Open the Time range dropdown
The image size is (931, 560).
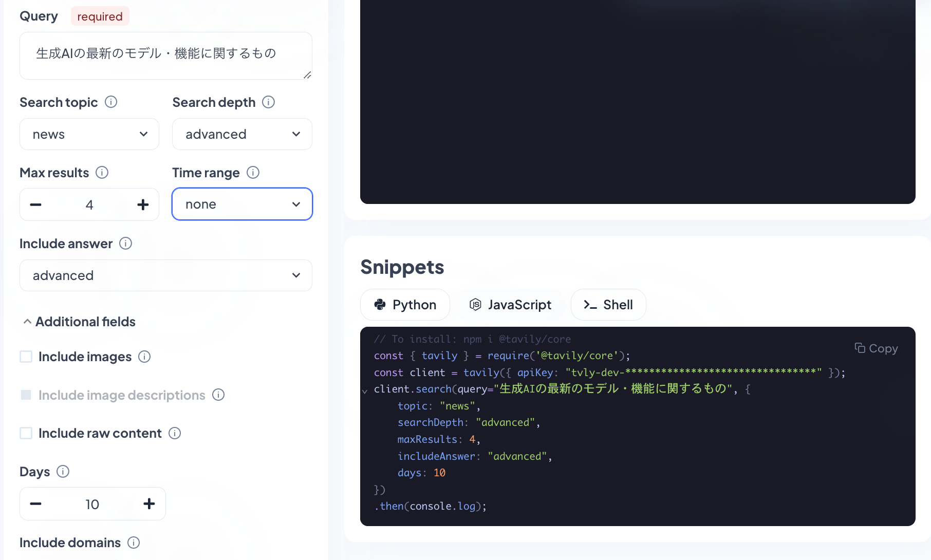pos(241,204)
